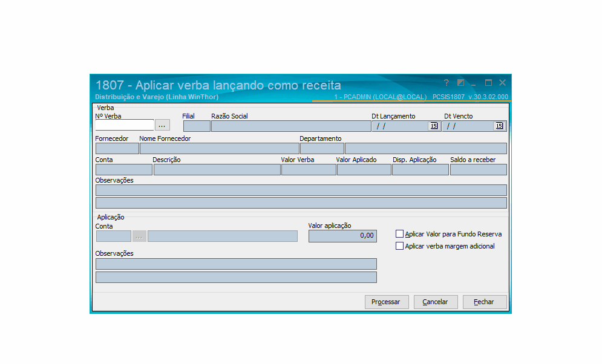The image size is (602, 364).
Task: Click second Aplicação Observações line
Action: pos(236,278)
